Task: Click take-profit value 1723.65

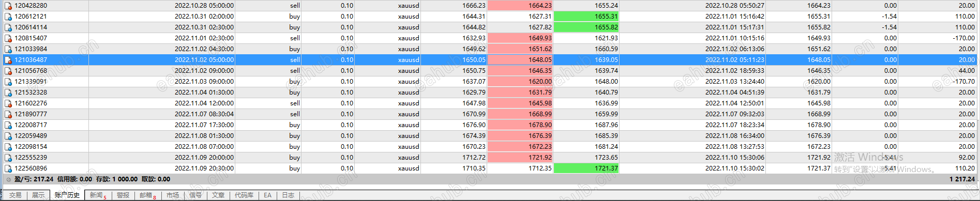Action: tap(606, 158)
